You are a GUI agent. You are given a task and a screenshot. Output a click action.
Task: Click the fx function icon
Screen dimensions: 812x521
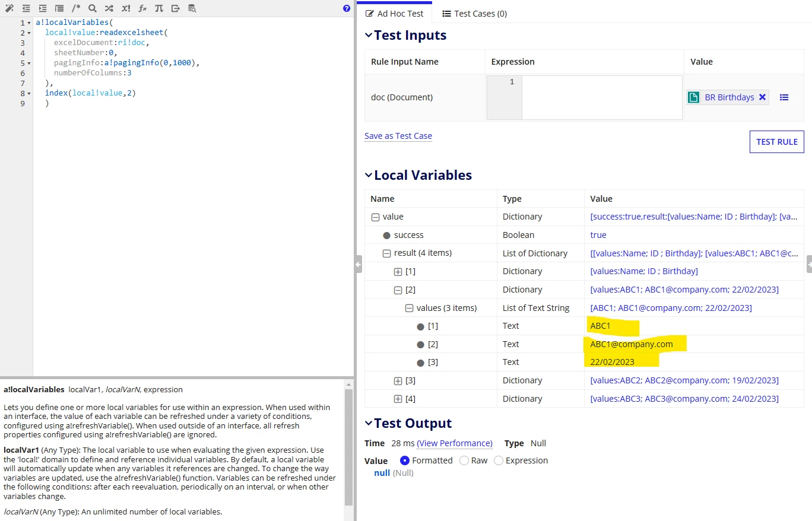coord(142,8)
